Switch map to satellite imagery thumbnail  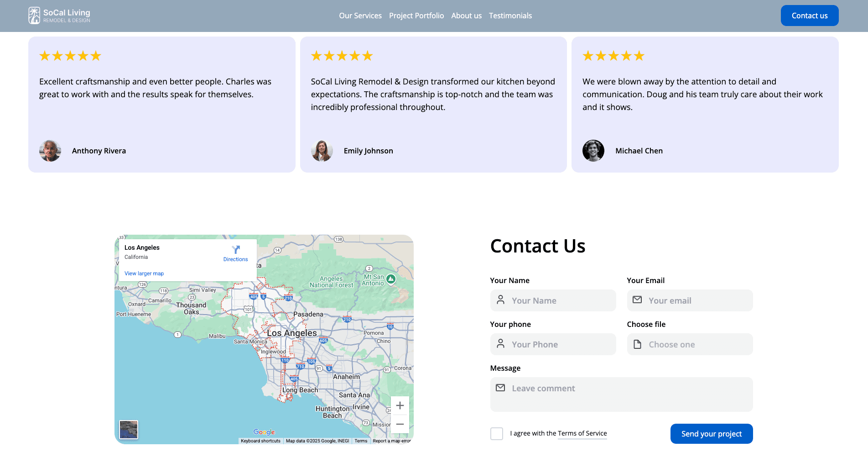[129, 430]
